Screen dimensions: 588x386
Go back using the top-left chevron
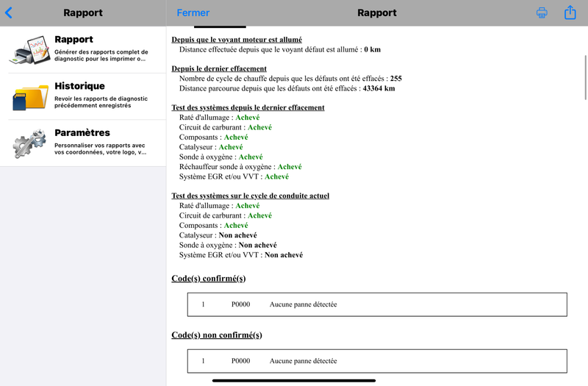pyautogui.click(x=9, y=12)
